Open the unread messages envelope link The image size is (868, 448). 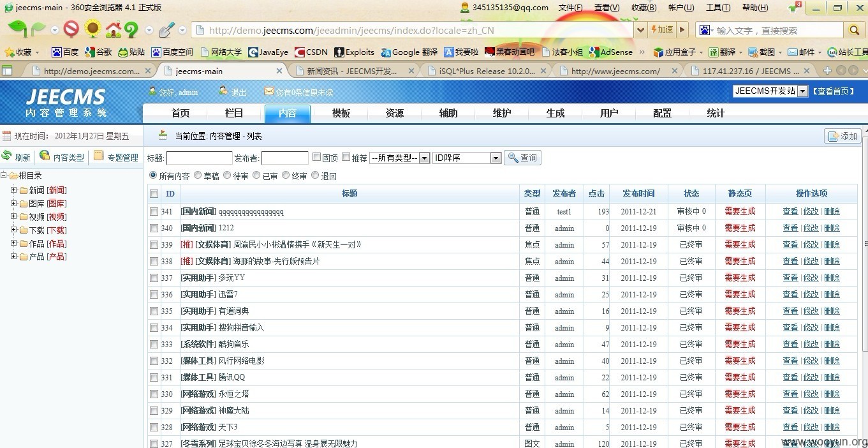coord(298,93)
